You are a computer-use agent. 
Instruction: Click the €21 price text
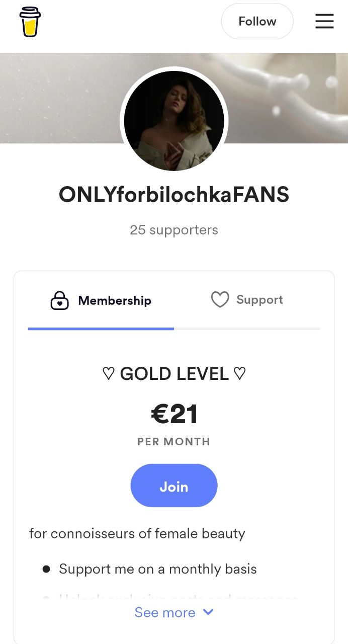174,414
